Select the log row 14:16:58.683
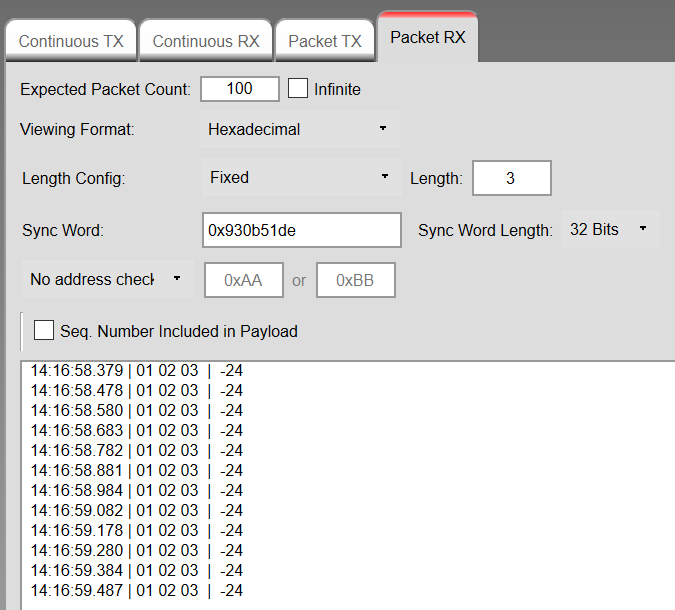 (137, 430)
